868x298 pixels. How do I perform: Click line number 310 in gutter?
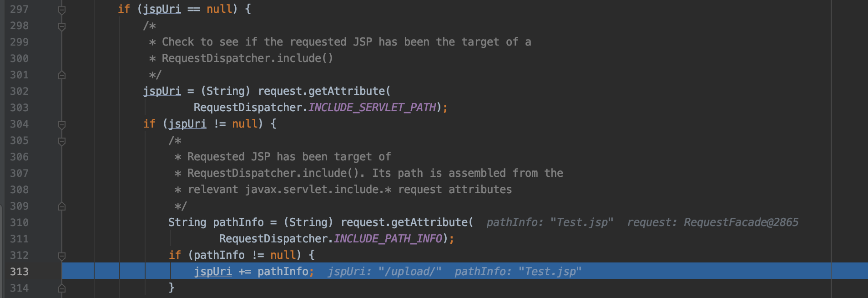[x=19, y=222]
